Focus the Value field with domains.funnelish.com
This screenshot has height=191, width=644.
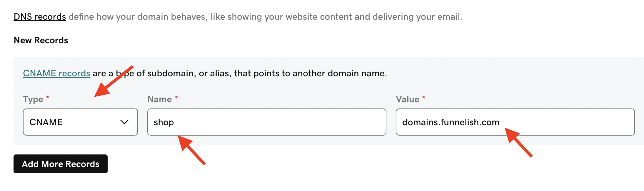515,122
